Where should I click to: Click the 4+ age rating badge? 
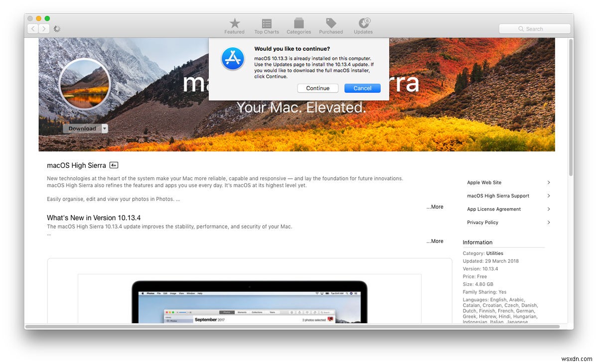pyautogui.click(x=114, y=165)
